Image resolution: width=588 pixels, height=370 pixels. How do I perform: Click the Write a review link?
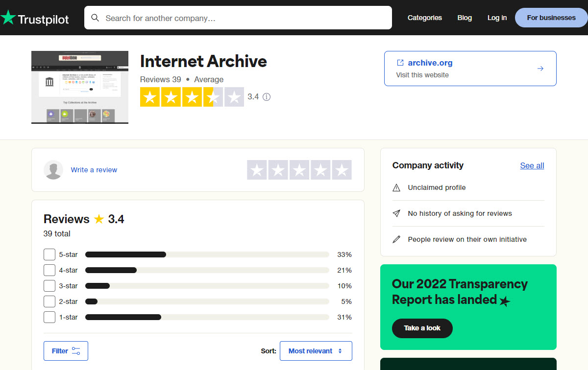click(94, 170)
